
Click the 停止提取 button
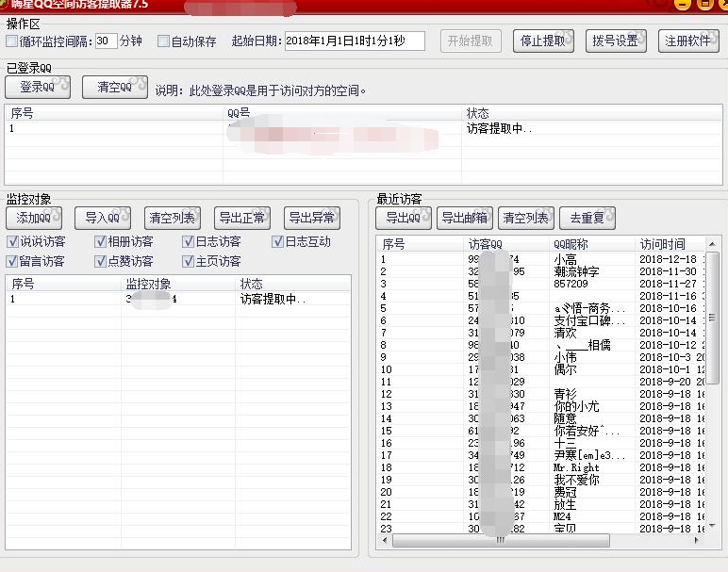[543, 41]
